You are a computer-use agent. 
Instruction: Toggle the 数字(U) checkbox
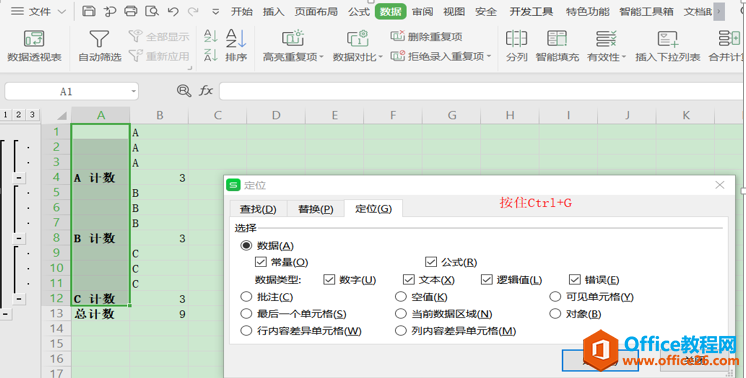(329, 280)
